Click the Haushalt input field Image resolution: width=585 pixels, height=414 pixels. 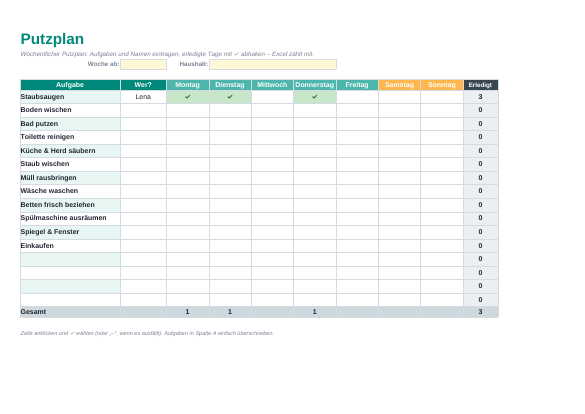pyautogui.click(x=273, y=65)
